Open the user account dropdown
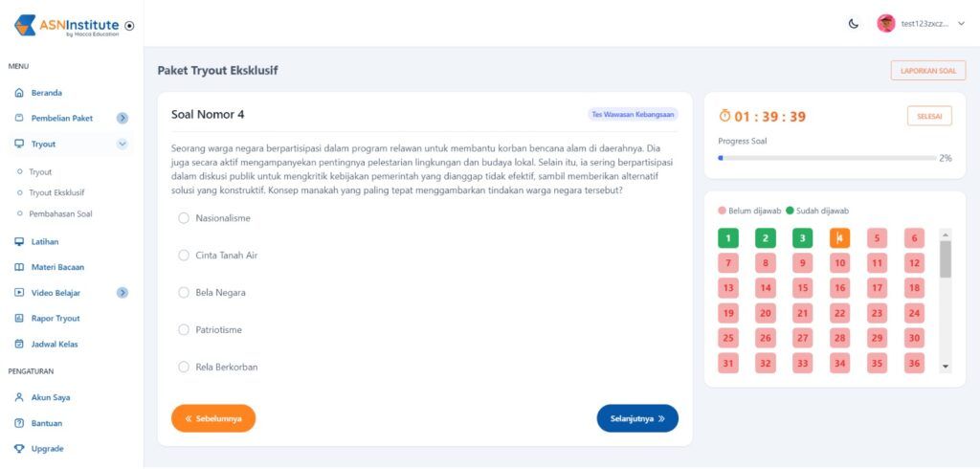This screenshot has width=980, height=469. click(961, 24)
